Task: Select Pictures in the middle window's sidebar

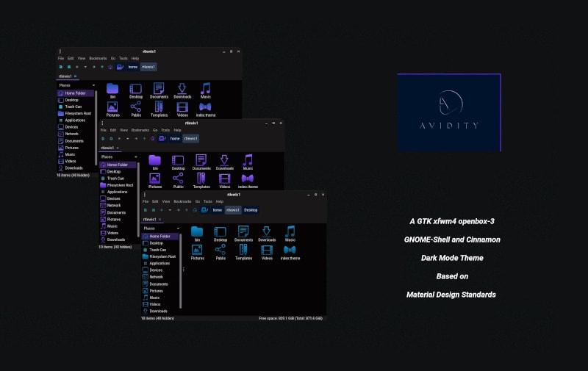Action: (x=114, y=219)
